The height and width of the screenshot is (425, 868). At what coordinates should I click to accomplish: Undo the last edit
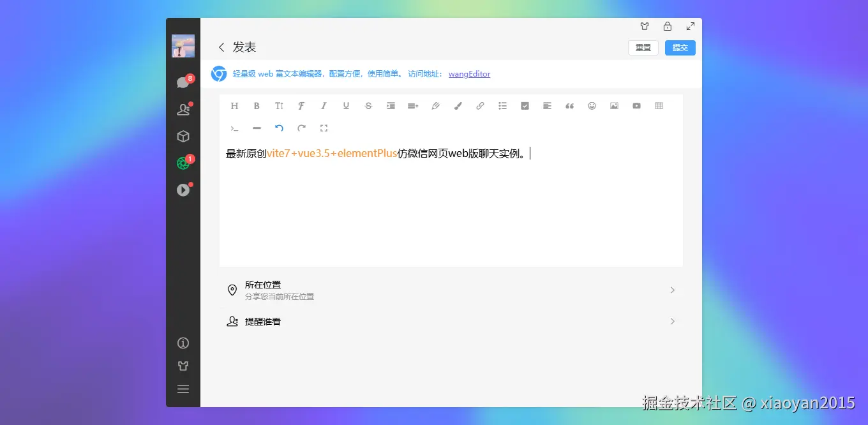(279, 128)
